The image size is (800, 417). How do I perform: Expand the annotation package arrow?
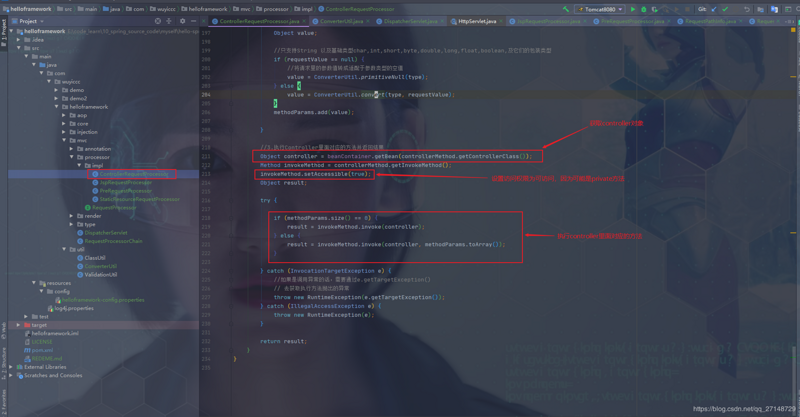(71, 149)
